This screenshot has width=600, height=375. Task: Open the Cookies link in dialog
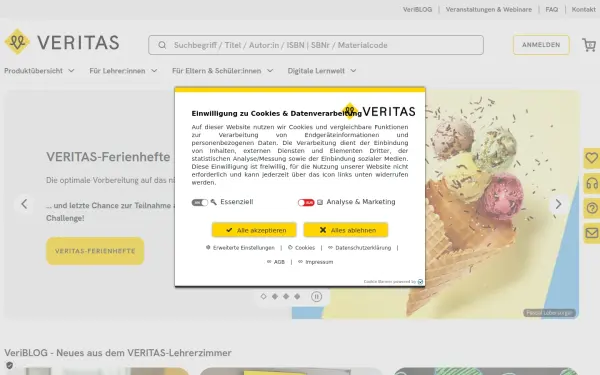tap(302, 248)
